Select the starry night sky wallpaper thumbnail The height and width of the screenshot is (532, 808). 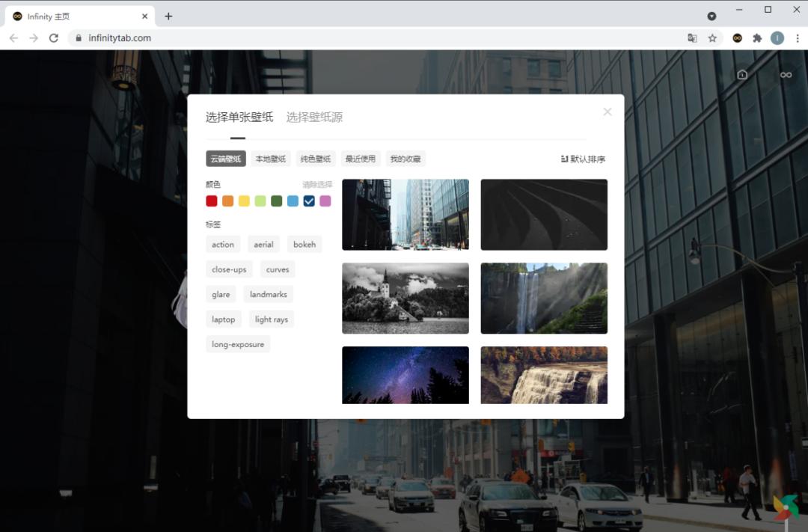405,375
